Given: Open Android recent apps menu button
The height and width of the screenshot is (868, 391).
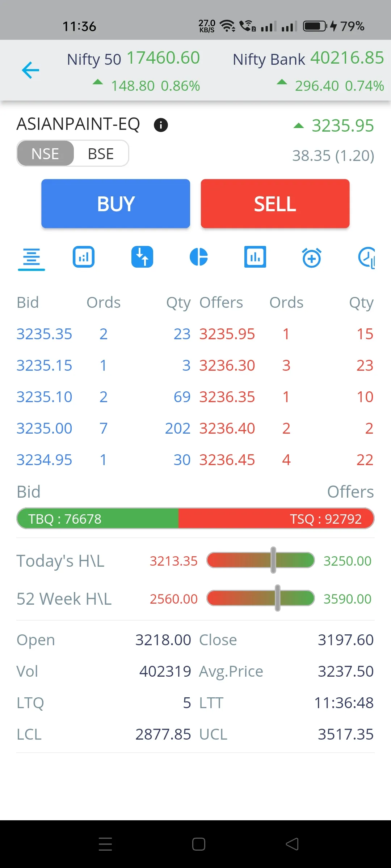Looking at the screenshot, I should click(105, 844).
